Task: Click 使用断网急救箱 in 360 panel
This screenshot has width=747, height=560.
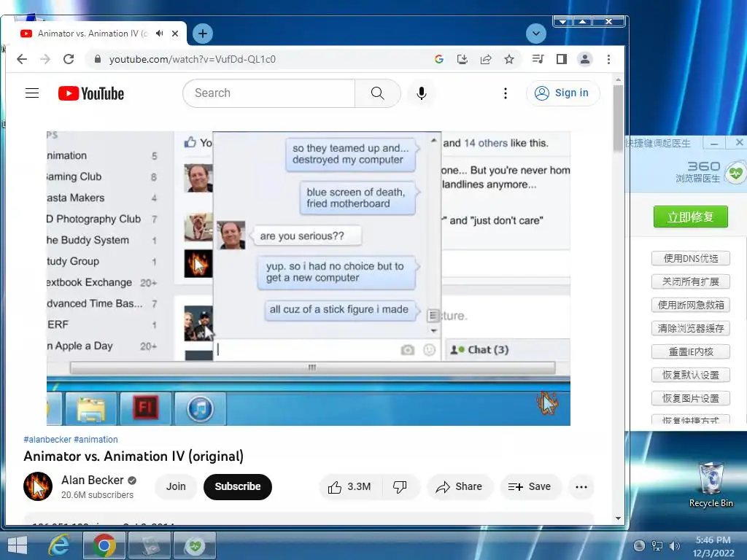Action: (690, 305)
